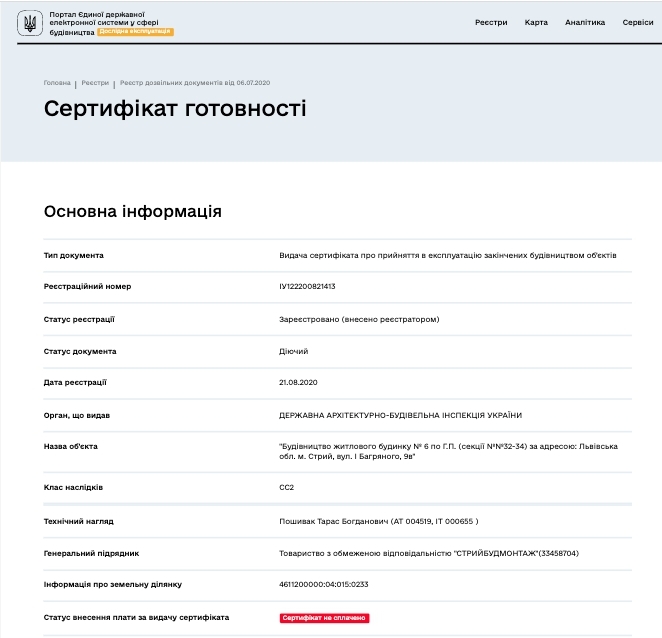Click the 'Назва об'єкта' row label
Viewport: 662px width, 638px height.
tap(71, 446)
